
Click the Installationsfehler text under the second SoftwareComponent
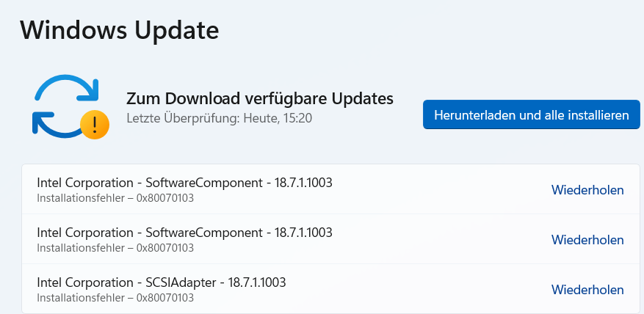pos(81,248)
